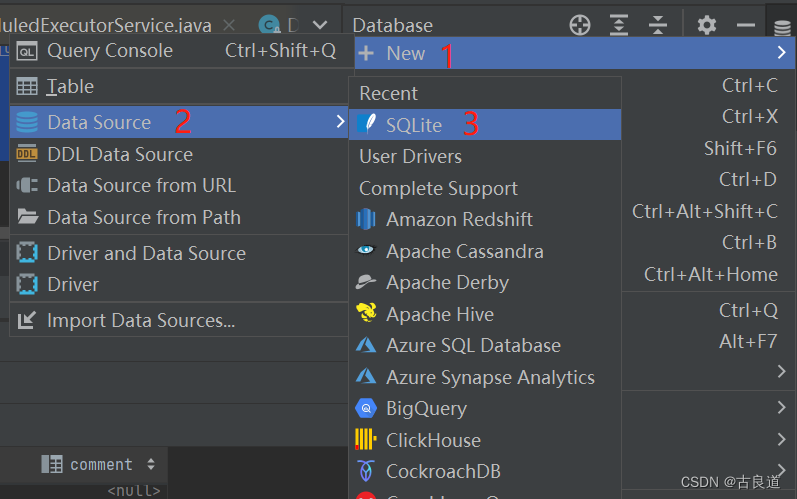Click the ClickHouse icon
The height and width of the screenshot is (499, 797).
(x=365, y=440)
